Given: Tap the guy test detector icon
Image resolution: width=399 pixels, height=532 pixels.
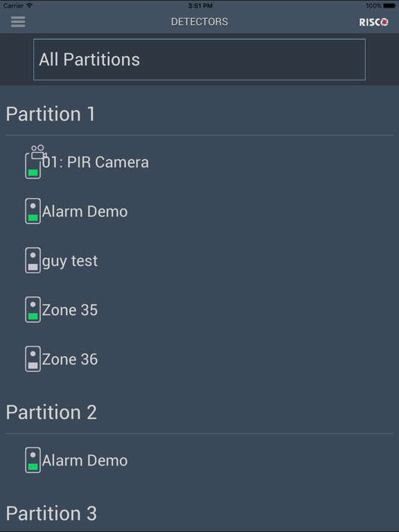Looking at the screenshot, I should tap(33, 260).
